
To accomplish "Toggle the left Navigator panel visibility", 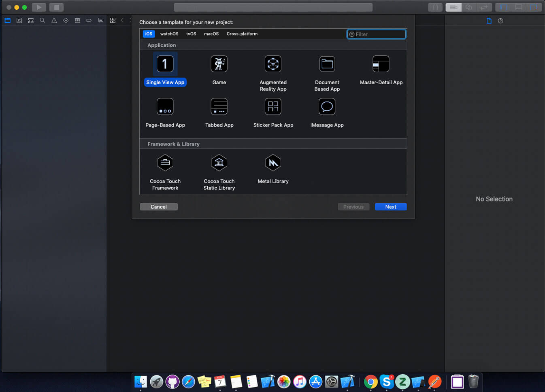I will [x=503, y=7].
